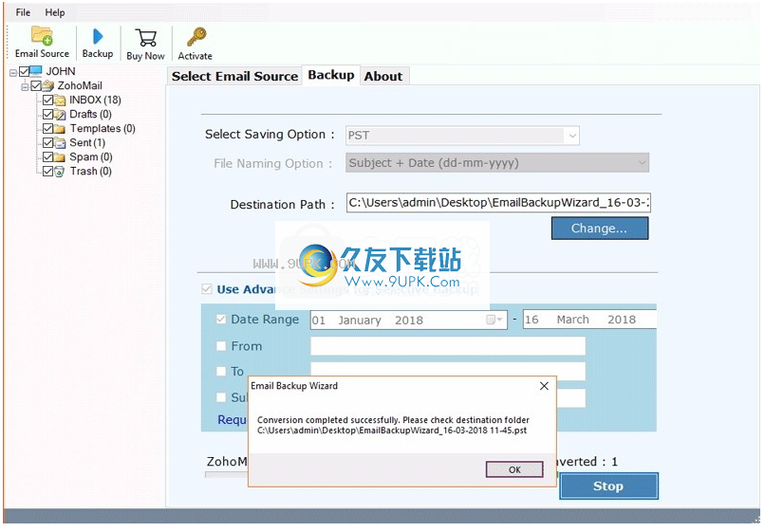Click the end date field 16 March 2018
765x532 pixels.
pos(589,320)
